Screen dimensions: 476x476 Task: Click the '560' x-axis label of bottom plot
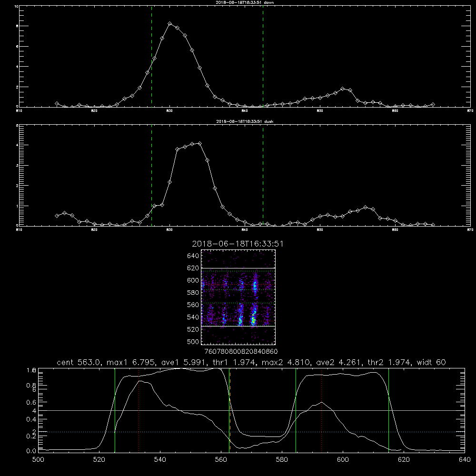[221, 460]
